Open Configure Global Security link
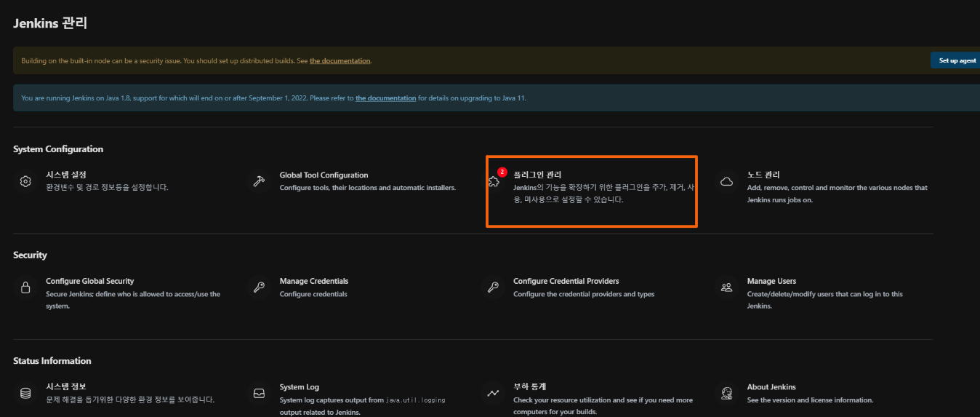 point(89,281)
